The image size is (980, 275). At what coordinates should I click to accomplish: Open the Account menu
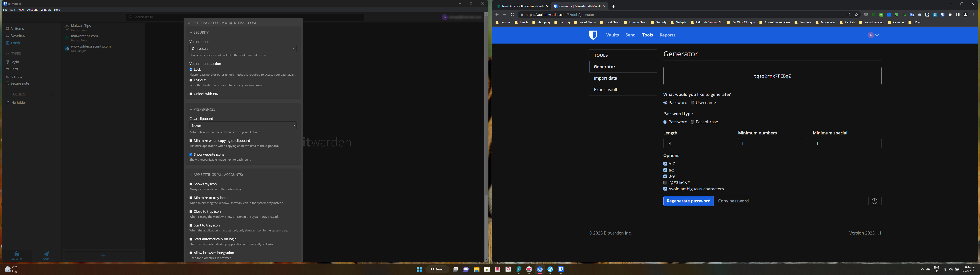click(32, 10)
